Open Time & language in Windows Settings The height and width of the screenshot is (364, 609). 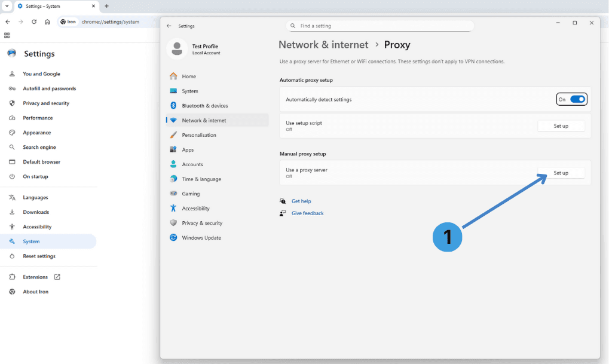coord(217,179)
